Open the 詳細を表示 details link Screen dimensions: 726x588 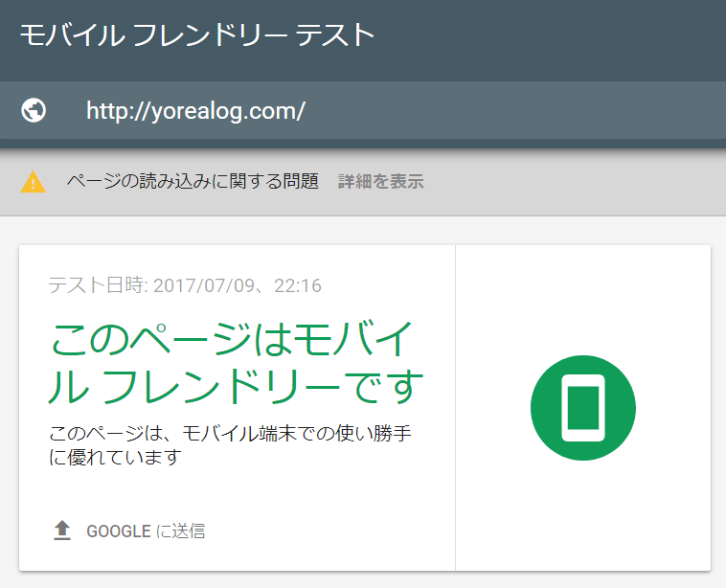380,182
